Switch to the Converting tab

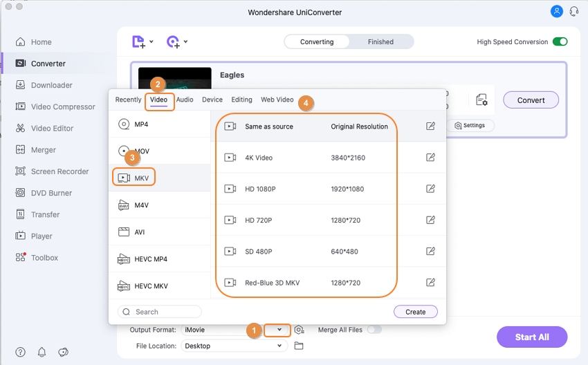pyautogui.click(x=317, y=41)
